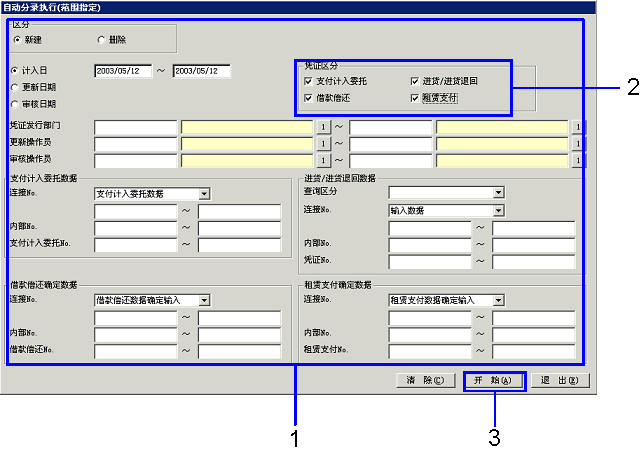Click the 退出(E) button
This screenshot has height=454, width=640.
(x=560, y=381)
